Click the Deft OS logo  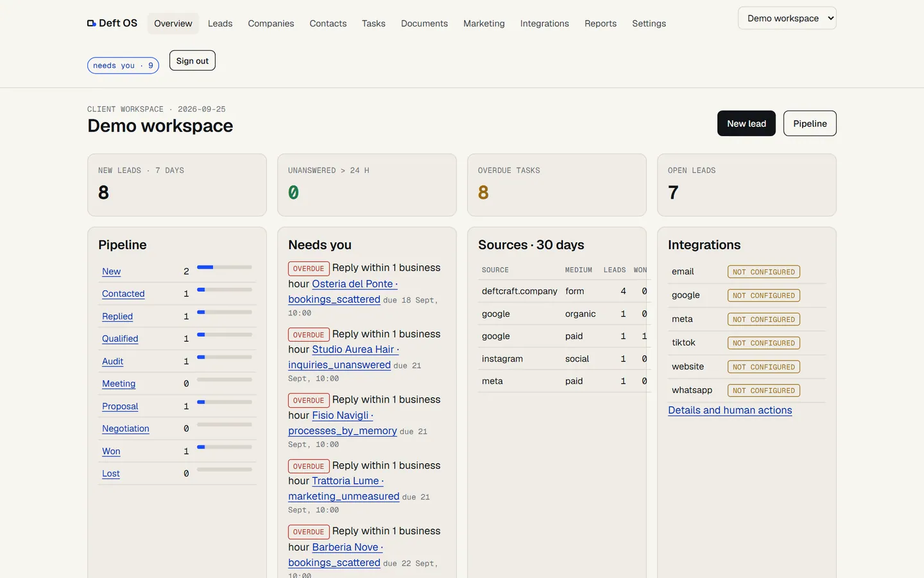(x=112, y=23)
